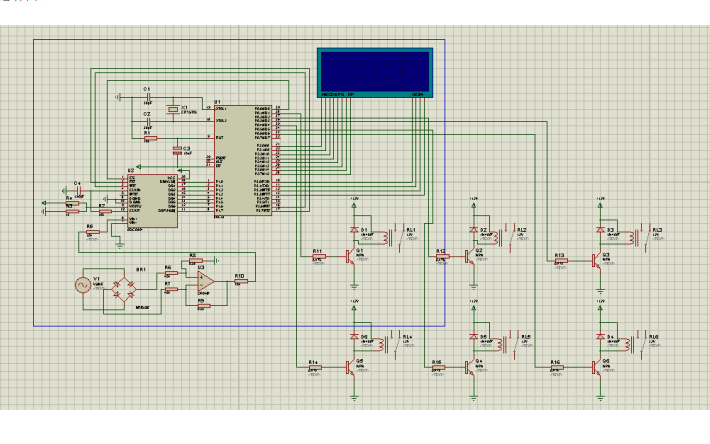Select resistor R10 at op-amp output

coord(240,282)
